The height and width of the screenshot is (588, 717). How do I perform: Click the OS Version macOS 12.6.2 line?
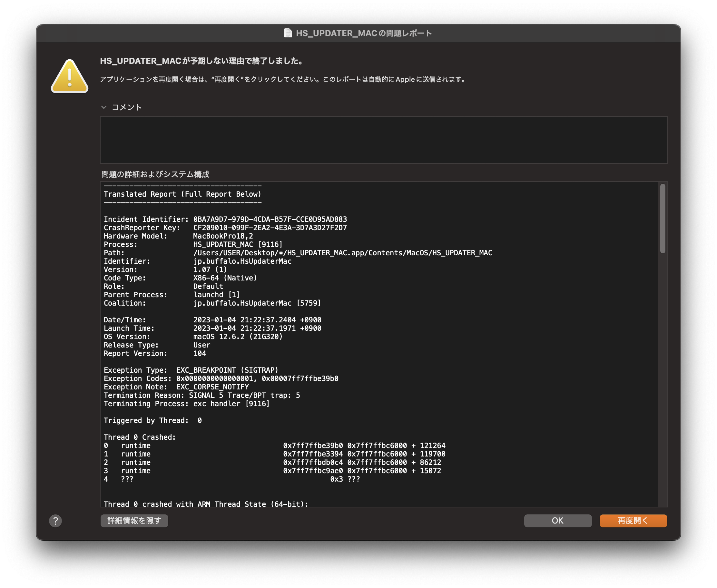click(193, 337)
